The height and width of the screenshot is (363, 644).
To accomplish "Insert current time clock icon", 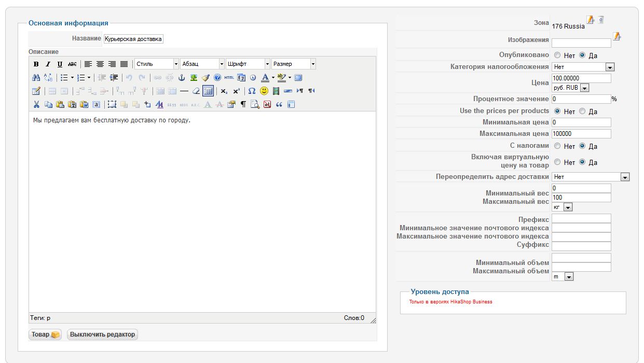I will point(253,78).
